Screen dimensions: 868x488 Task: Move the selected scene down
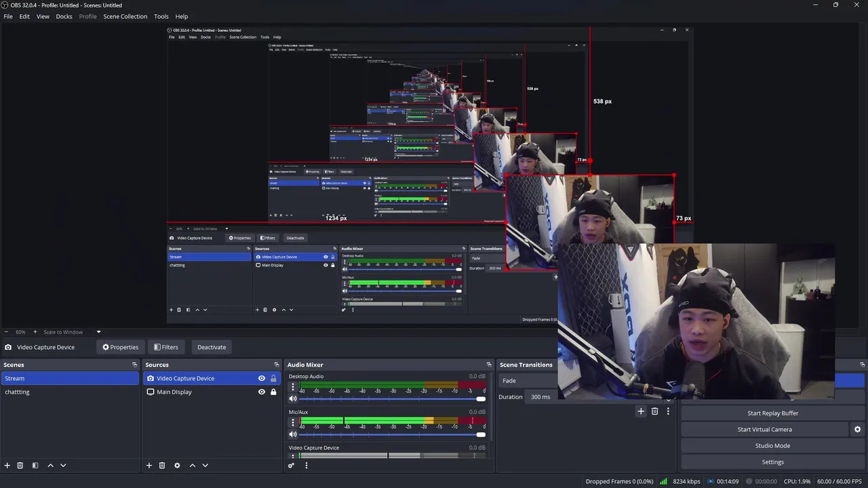pyautogui.click(x=63, y=466)
